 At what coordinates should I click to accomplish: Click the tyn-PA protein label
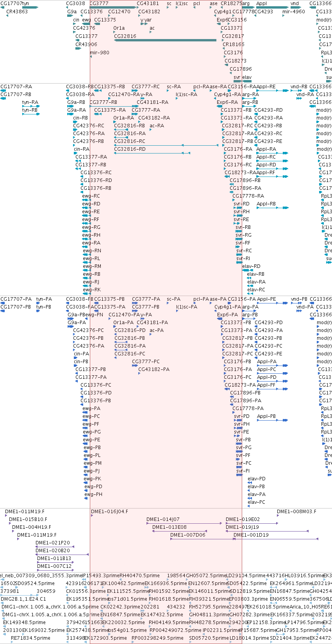pos(44,299)
